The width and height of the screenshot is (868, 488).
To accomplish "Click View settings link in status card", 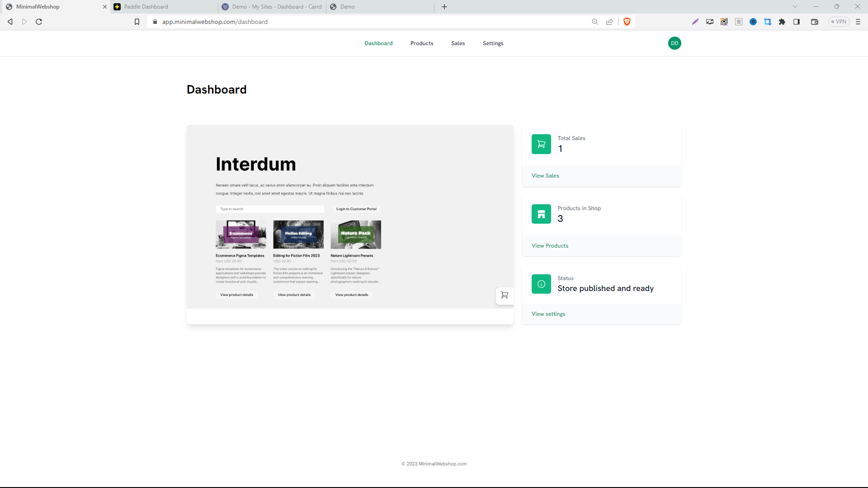I will [x=548, y=314].
